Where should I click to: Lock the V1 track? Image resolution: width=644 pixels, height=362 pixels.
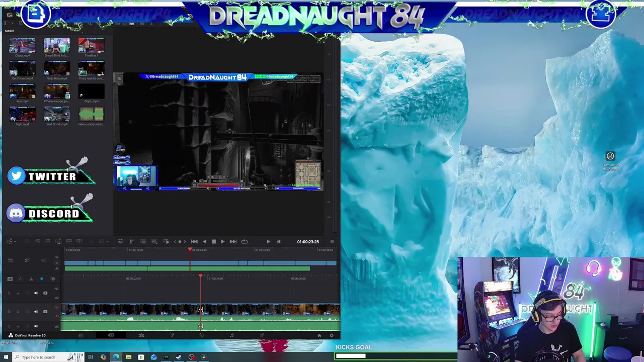pyautogui.click(x=18, y=312)
